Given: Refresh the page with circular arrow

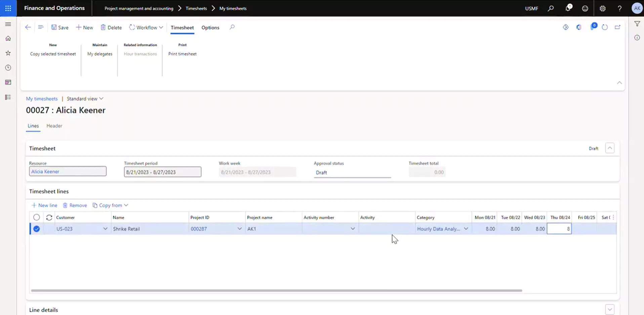Looking at the screenshot, I should [x=605, y=27].
